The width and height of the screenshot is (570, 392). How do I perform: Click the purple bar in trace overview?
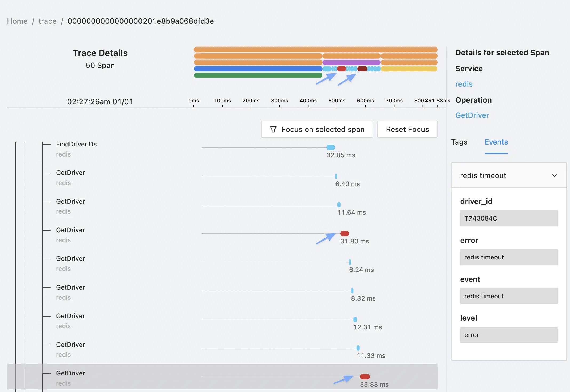point(351,62)
